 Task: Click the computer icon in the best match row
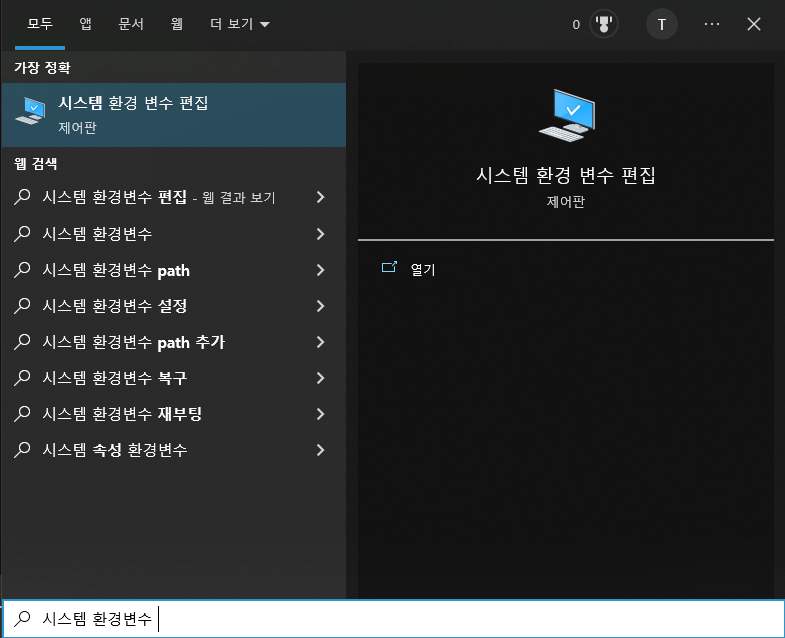[31, 111]
